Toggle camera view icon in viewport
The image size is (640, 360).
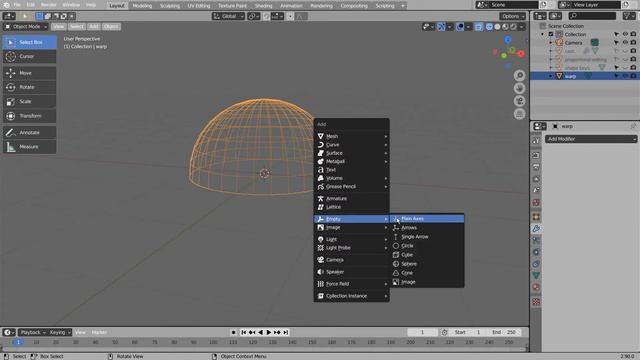[519, 101]
